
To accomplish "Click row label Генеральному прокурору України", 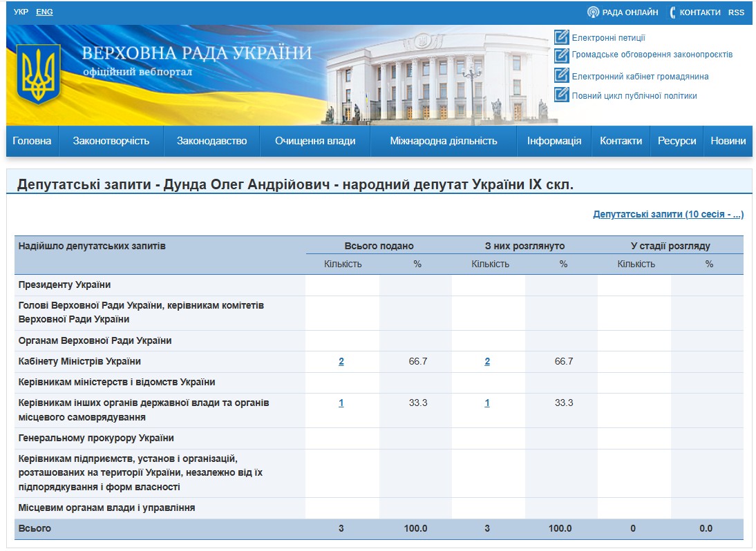I will click(96, 438).
